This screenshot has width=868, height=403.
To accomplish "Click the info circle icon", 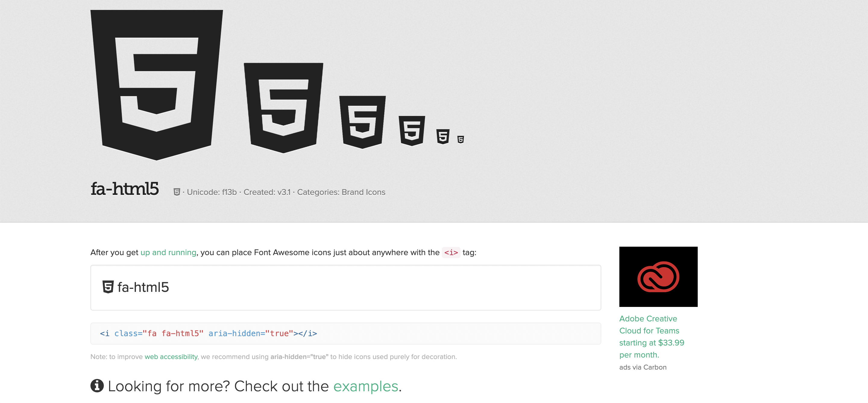I will click(x=97, y=386).
